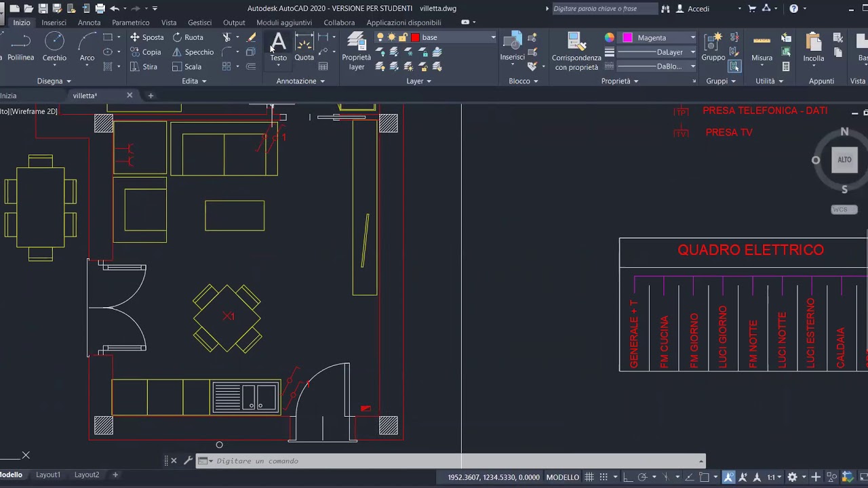Viewport: 868px width, 488px height.
Task: Click Corrispondenza con proprietà tool
Action: coord(576,52)
